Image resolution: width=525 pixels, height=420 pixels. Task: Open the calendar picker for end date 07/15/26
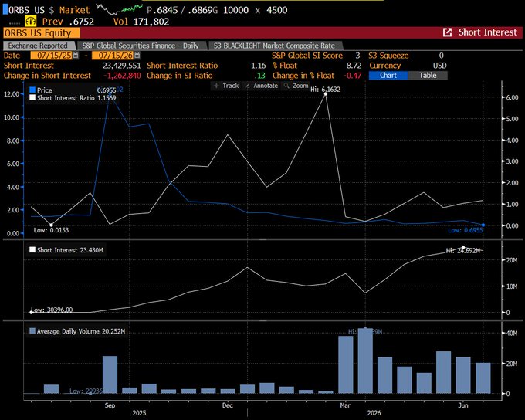coord(137,56)
